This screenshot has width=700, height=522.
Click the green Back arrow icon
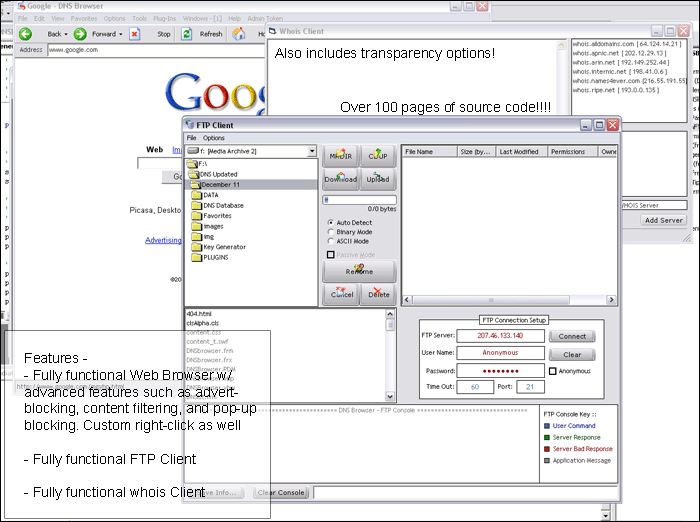pyautogui.click(x=26, y=33)
